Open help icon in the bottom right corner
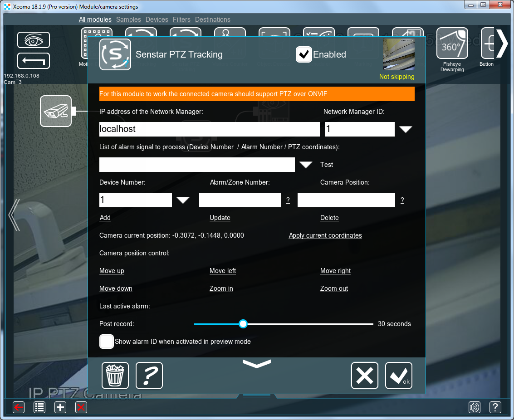The image size is (514, 420). tap(495, 407)
